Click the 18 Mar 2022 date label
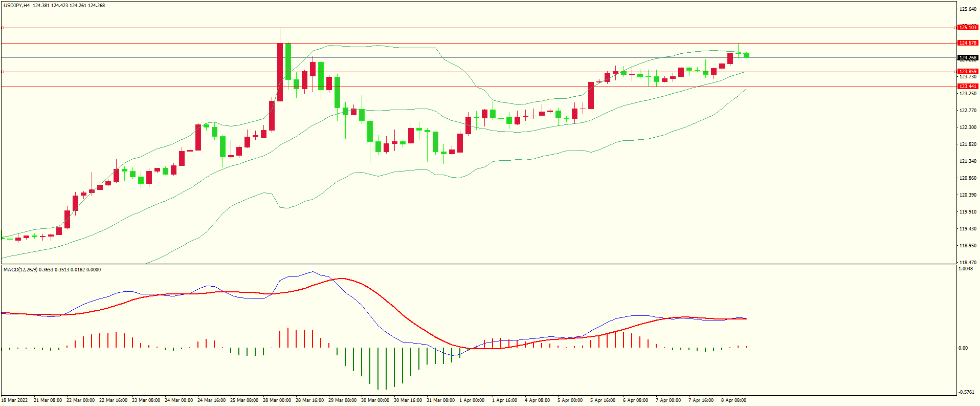This screenshot has height=406, width=980. pos(15,400)
